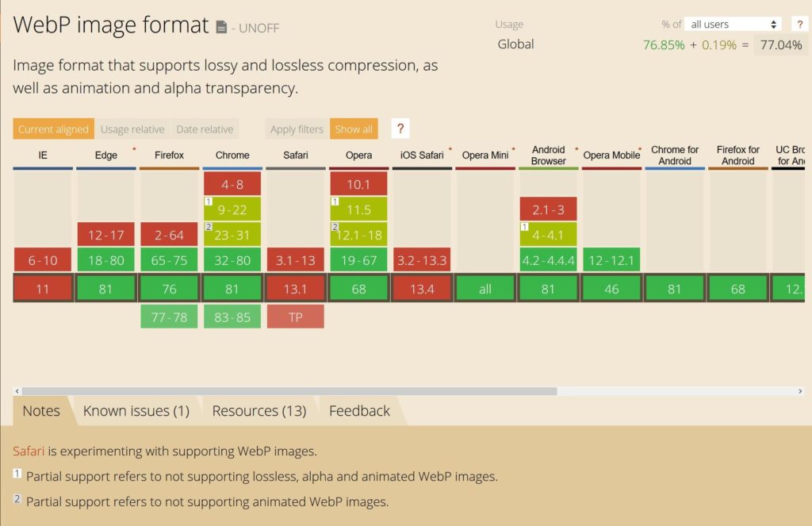Click note marker 2 on Chrome 23-31
Screen dimensions: 812x526
coord(208,227)
